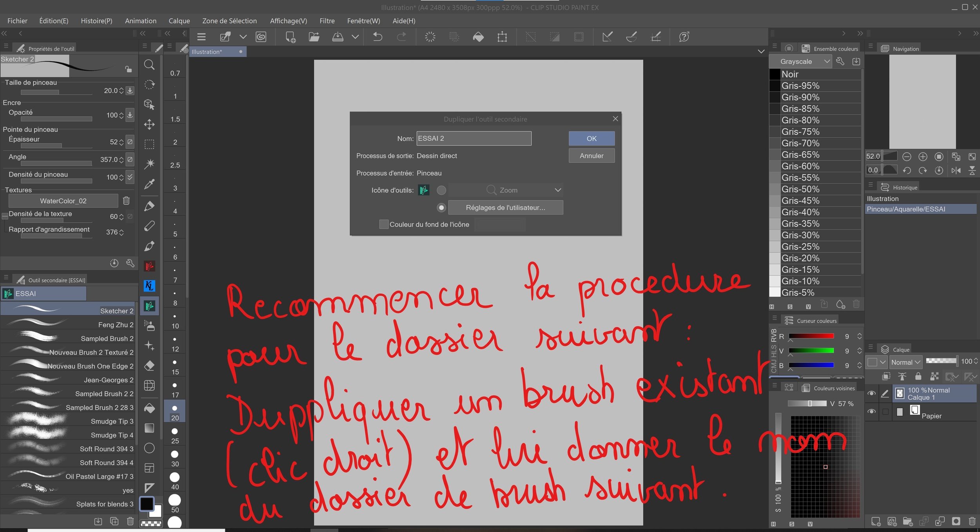The width and height of the screenshot is (980, 532).
Task: Click the Fill bucket toolbar icon
Action: pyautogui.click(x=478, y=37)
